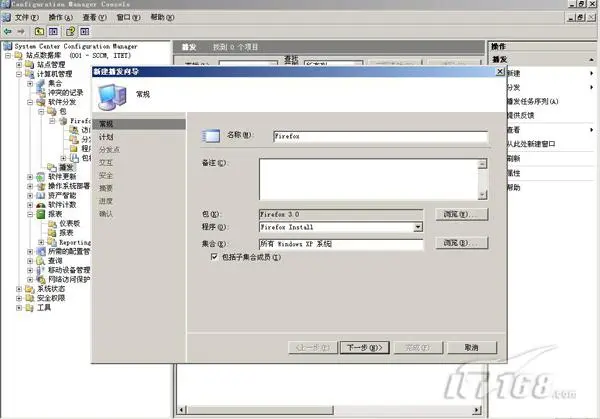Expand the 系统状态 tree node
This screenshot has width=600, height=419.
(19, 289)
